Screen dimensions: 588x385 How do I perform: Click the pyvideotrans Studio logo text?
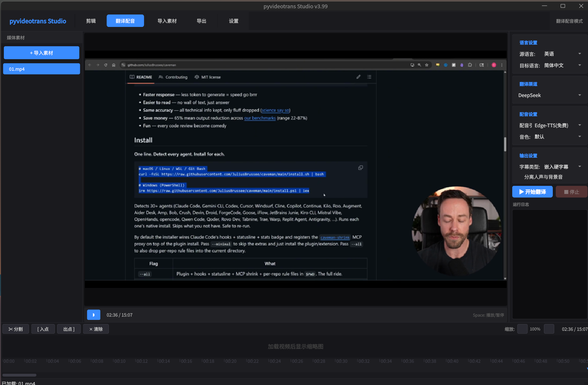38,21
